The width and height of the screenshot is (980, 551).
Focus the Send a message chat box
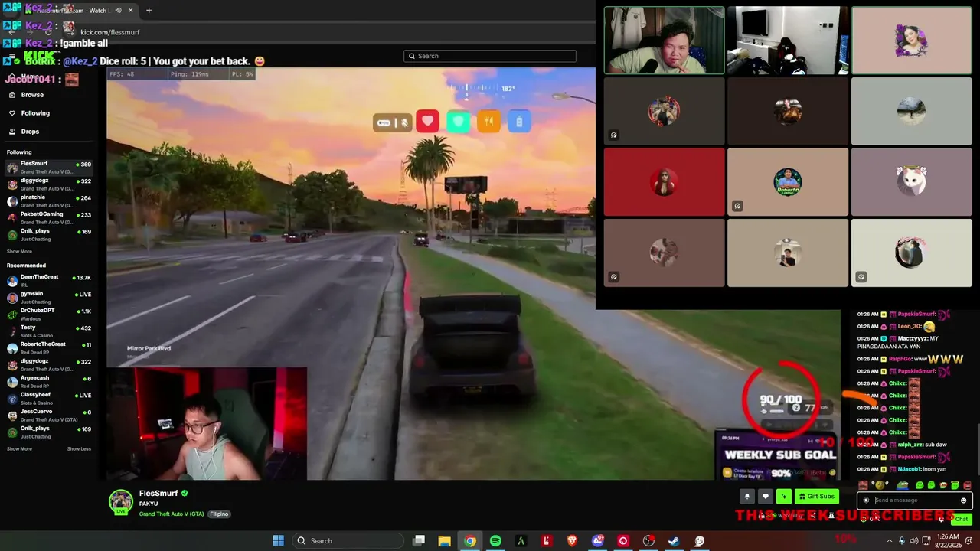click(x=915, y=500)
